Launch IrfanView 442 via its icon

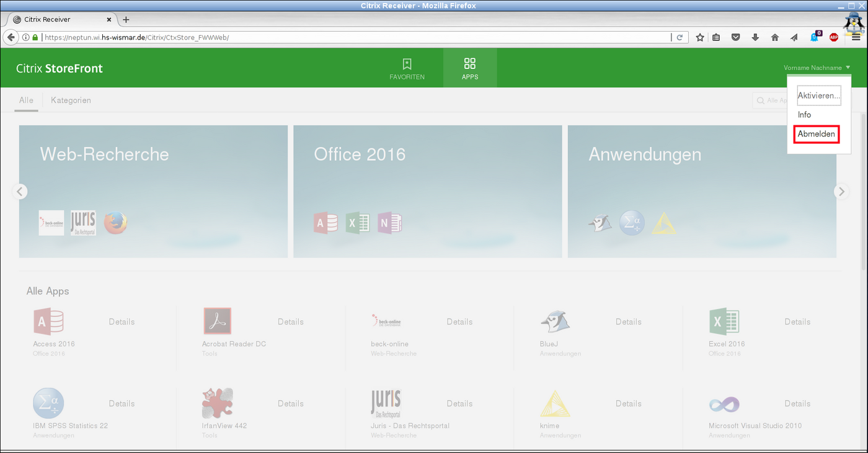[x=217, y=403]
